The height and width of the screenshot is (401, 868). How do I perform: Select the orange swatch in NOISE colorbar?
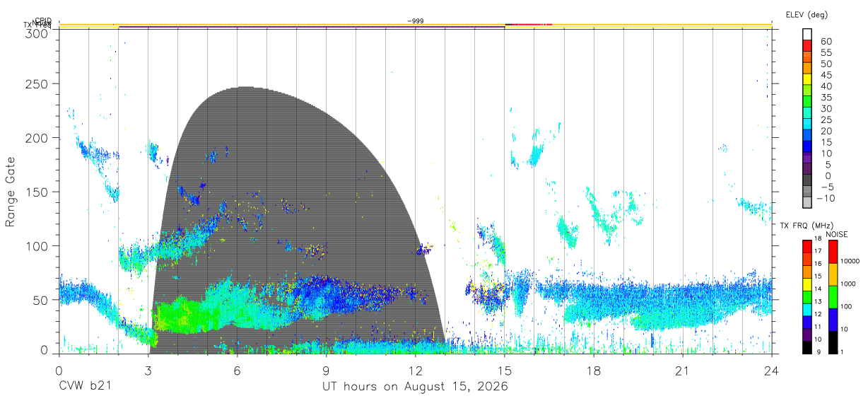coord(833,274)
